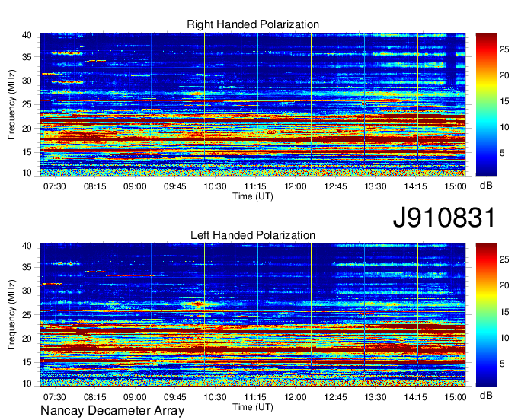Click the 15:00 time tick on the Right Handed plot
Screen dimensions: 518x420
(456, 186)
